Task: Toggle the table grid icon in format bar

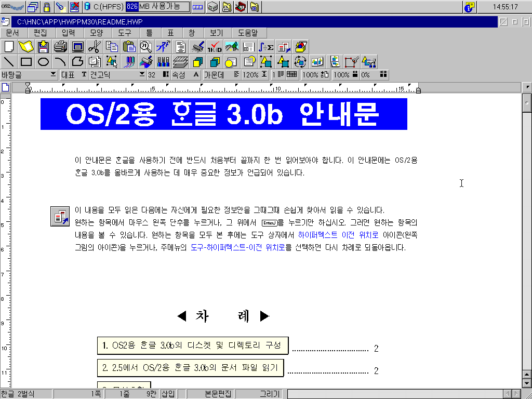Action: pyautogui.click(x=292, y=75)
